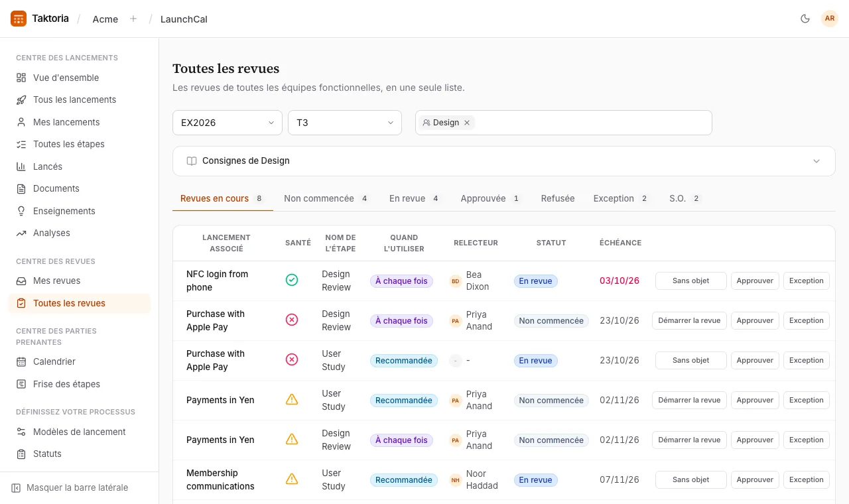Open the S.O. tab

(x=685, y=198)
